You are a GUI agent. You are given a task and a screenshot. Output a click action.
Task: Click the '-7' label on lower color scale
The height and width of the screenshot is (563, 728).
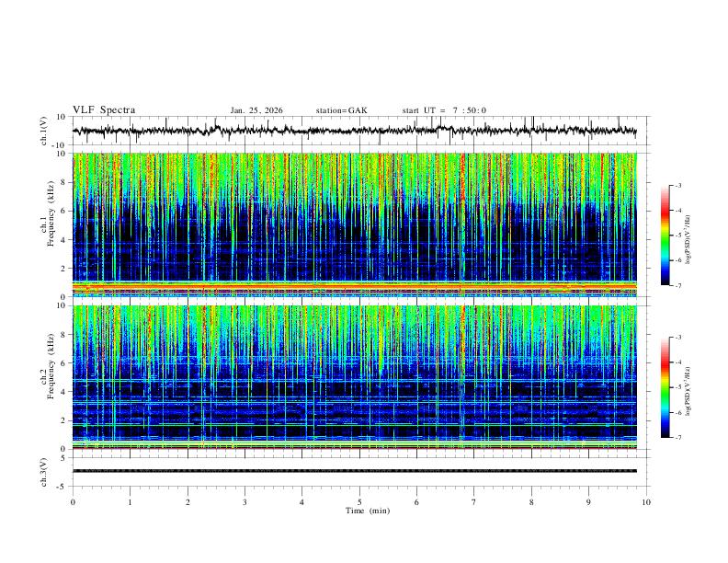(677, 437)
